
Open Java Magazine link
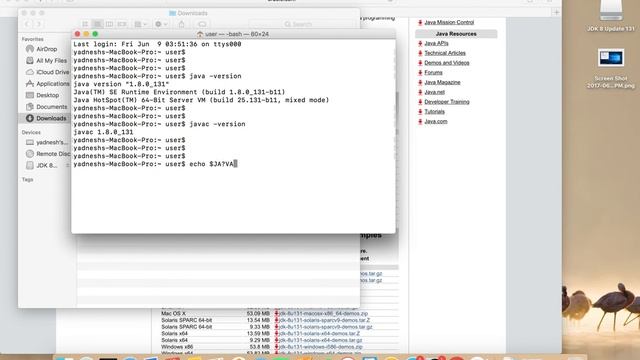coord(442,82)
